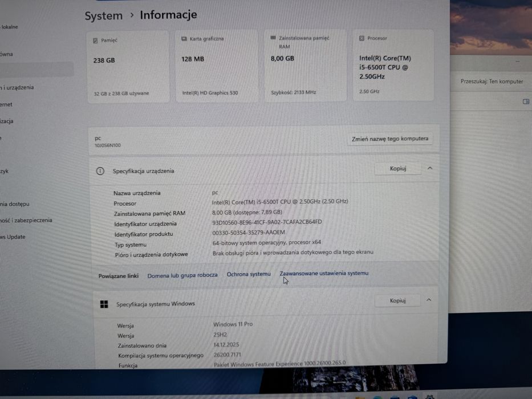Click the install date 14.12.2025
The width and height of the screenshot is (532, 399).
tap(226, 345)
